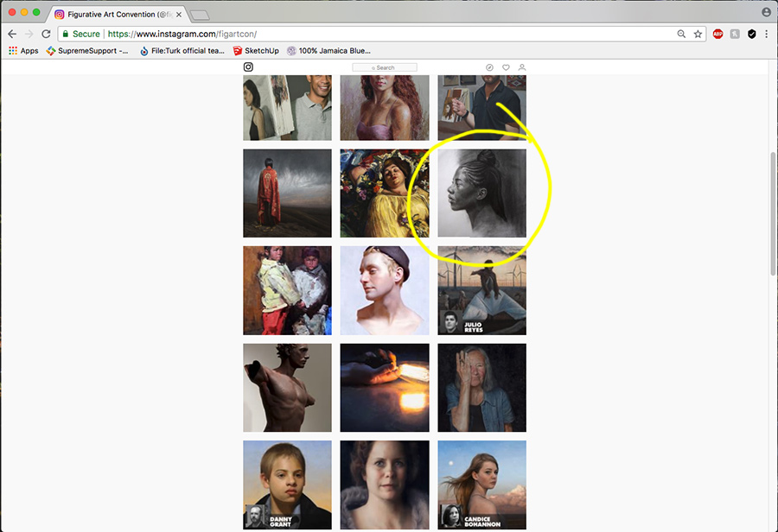Open the post of man in black shirt
The width and height of the screenshot is (778, 532).
[481, 108]
